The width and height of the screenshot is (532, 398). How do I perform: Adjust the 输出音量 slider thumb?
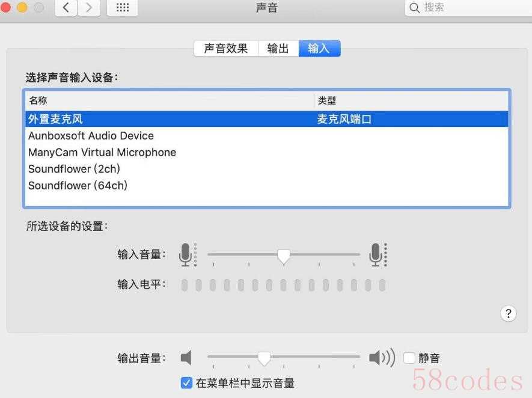click(x=264, y=359)
